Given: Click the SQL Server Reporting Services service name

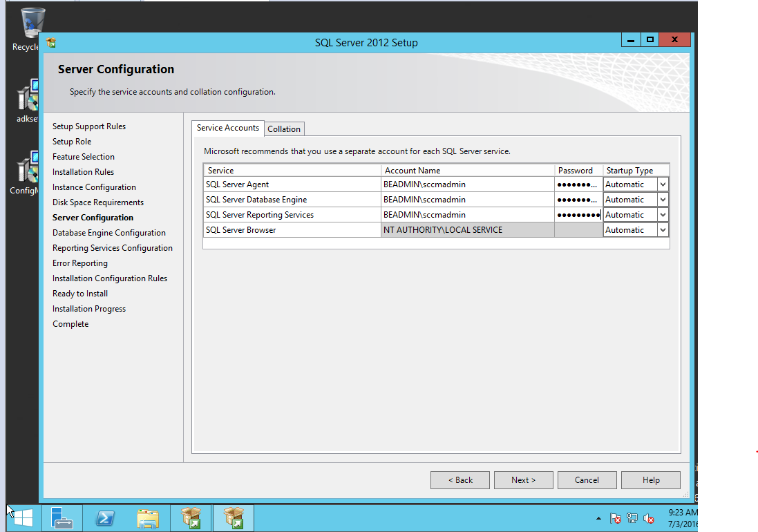Looking at the screenshot, I should click(260, 215).
